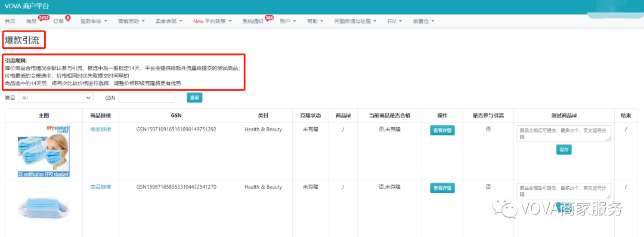Image resolution: width=644 pixels, height=237 pixels.
Task: Open 系统通知 with 388 badge
Action: [x=253, y=21]
